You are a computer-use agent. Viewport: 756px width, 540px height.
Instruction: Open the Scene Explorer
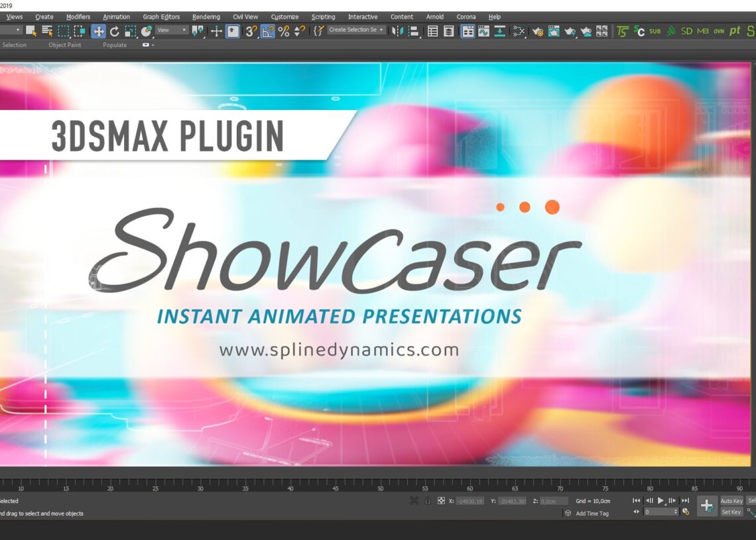coord(432,30)
